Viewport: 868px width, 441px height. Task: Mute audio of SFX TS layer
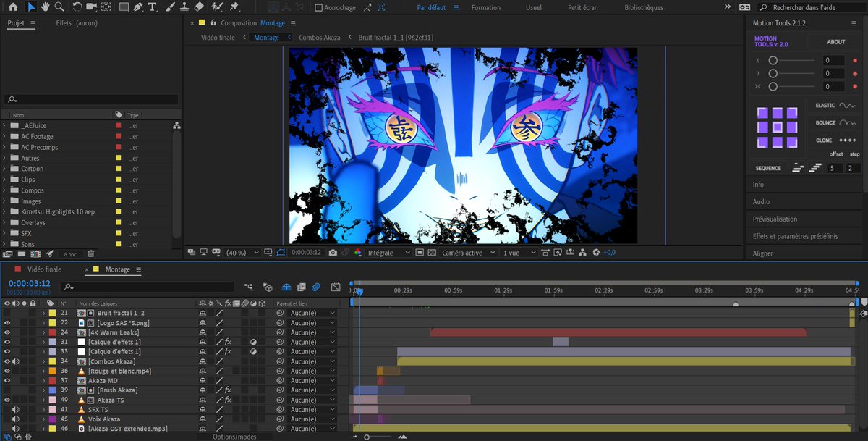pyautogui.click(x=16, y=409)
